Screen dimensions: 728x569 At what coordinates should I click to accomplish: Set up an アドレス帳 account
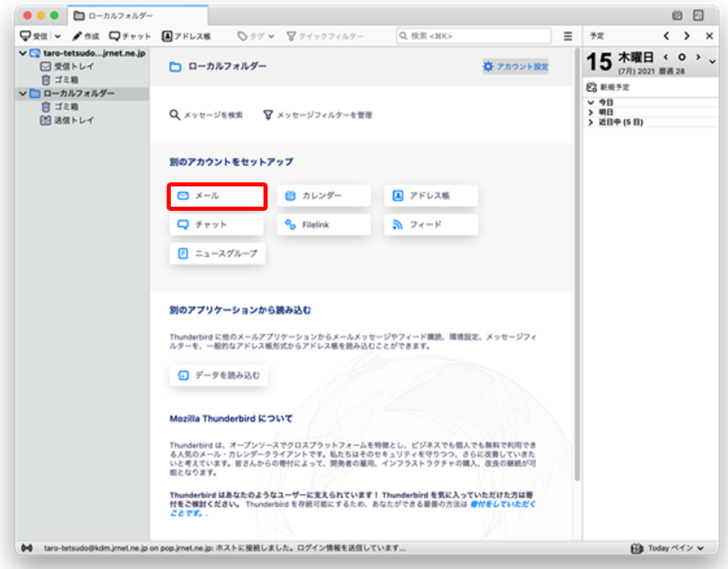click(431, 196)
